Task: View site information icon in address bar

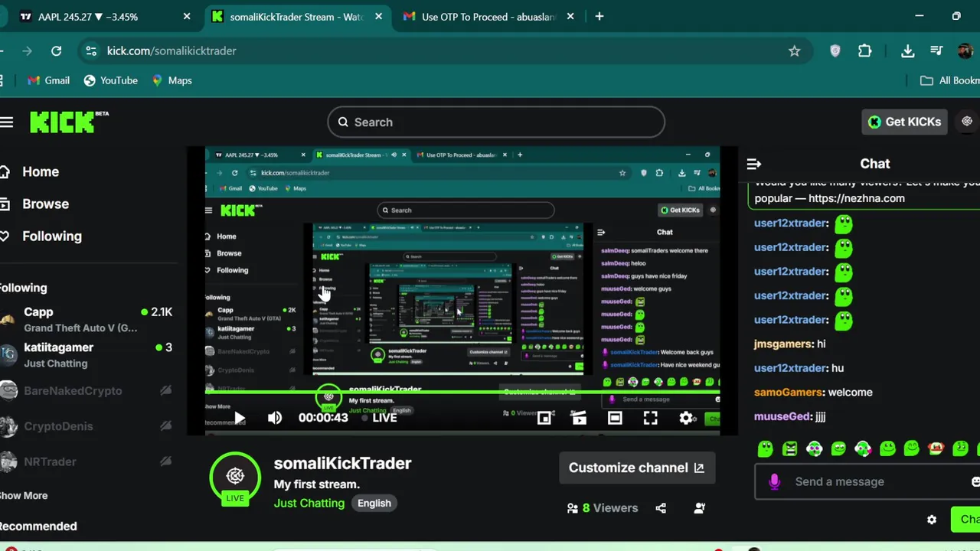Action: click(x=91, y=51)
